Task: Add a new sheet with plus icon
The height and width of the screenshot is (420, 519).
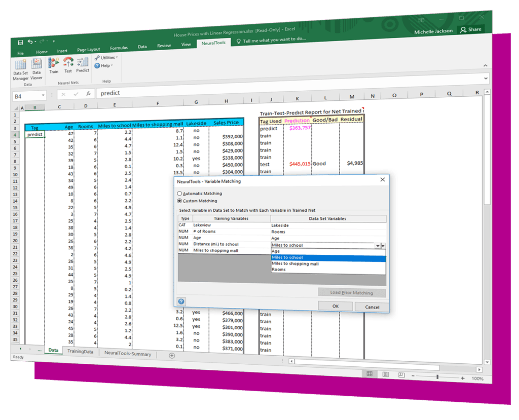Action: [172, 356]
